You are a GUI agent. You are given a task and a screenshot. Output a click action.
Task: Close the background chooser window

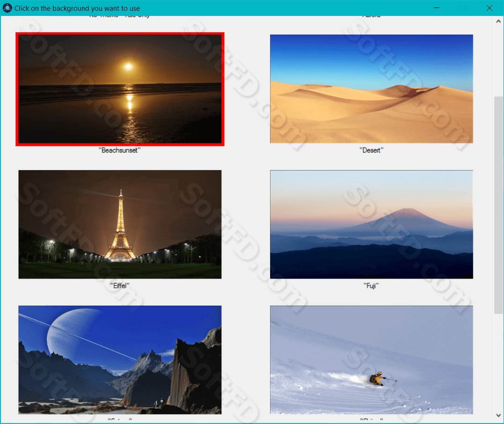pos(489,8)
